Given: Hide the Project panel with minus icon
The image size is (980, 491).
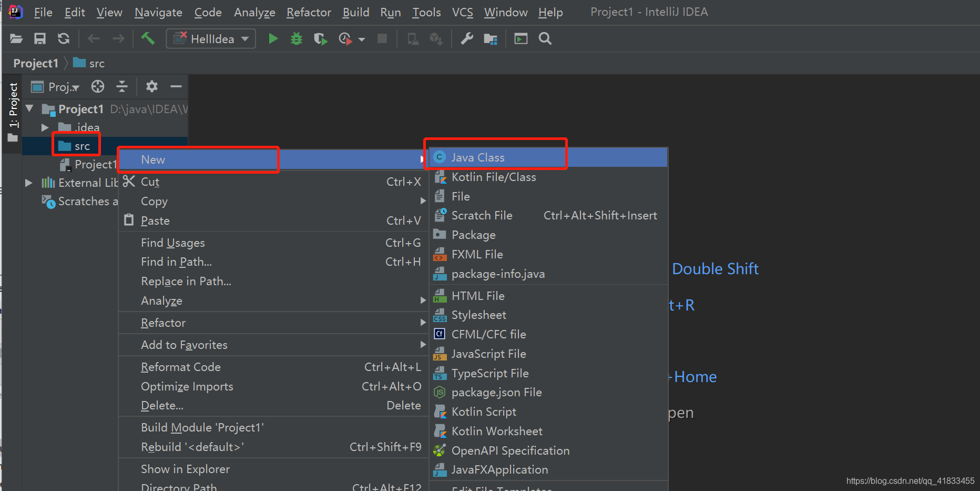Looking at the screenshot, I should pos(176,86).
